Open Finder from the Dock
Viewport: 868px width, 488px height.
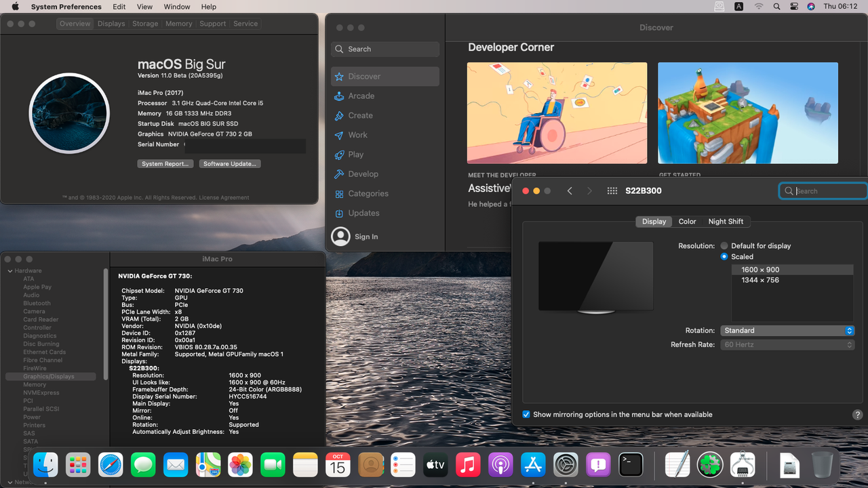46,465
